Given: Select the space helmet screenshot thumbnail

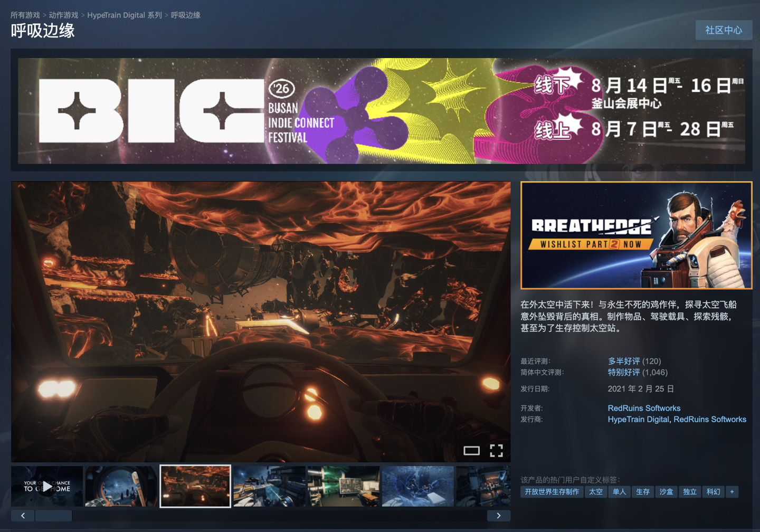Looking at the screenshot, I should (121, 486).
